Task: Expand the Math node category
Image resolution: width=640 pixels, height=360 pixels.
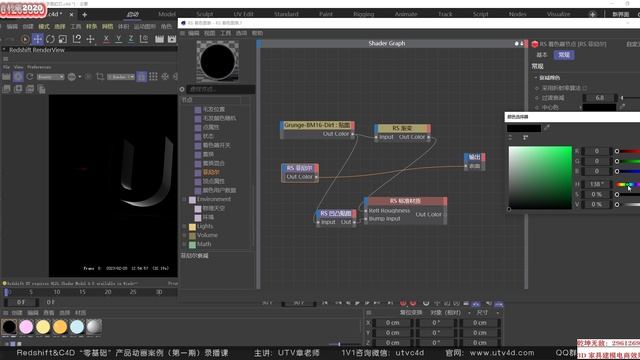Action: [184, 244]
